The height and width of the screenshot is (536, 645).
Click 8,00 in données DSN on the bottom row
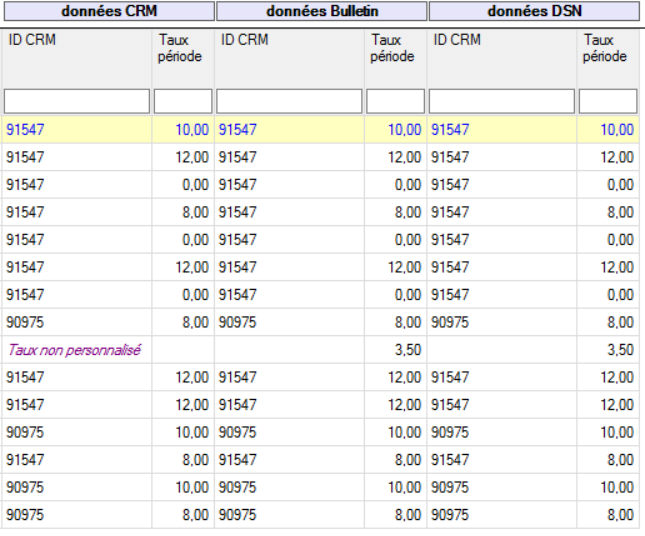(621, 515)
